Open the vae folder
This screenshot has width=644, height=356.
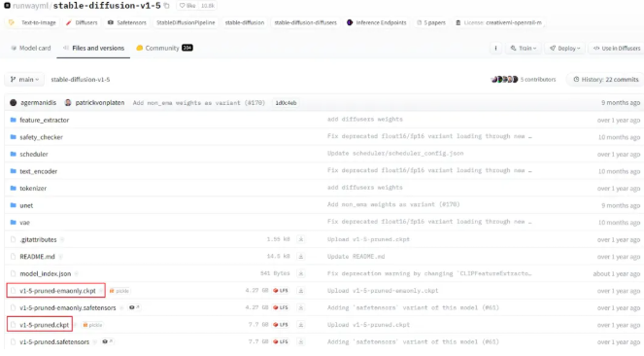click(24, 223)
